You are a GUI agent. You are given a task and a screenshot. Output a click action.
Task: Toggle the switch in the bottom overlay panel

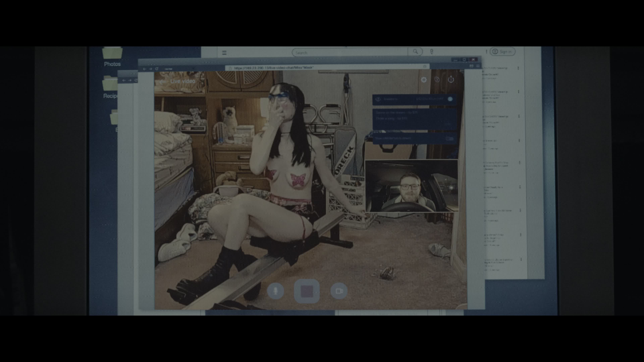coord(449,139)
